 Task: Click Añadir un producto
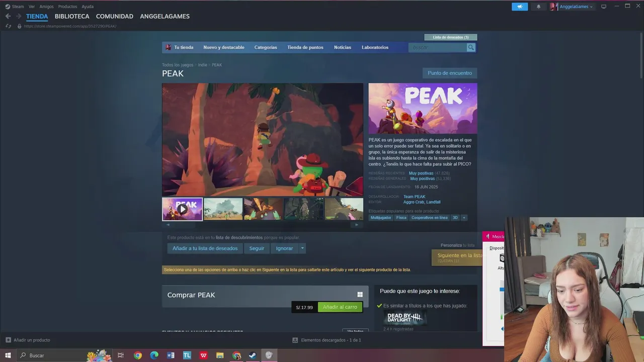(x=28, y=340)
